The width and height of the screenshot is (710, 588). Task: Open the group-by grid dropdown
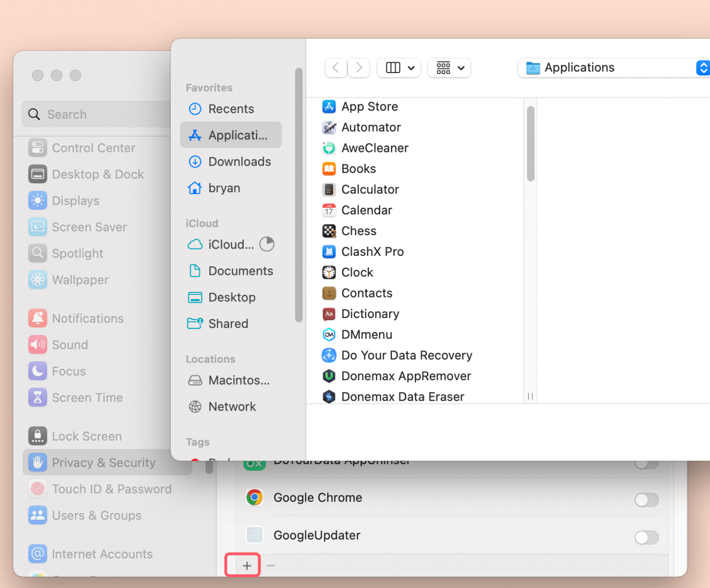pos(450,68)
